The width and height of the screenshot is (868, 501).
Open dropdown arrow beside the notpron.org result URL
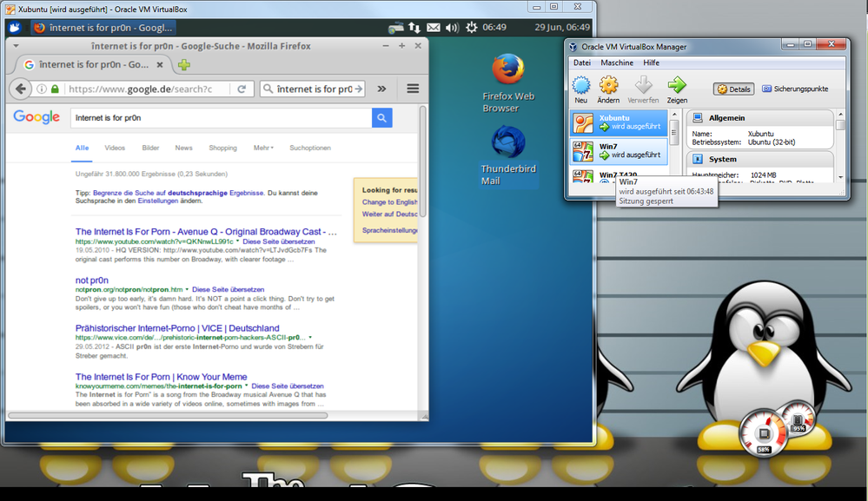click(x=187, y=289)
